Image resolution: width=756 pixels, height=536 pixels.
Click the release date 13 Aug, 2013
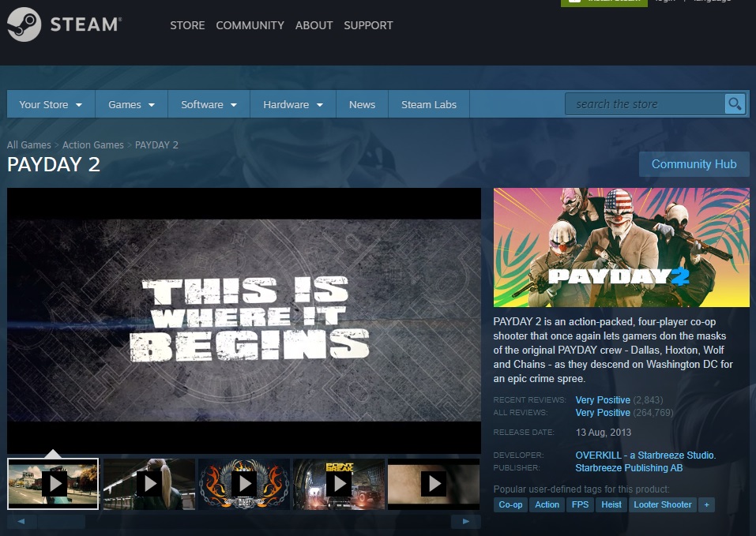(604, 432)
